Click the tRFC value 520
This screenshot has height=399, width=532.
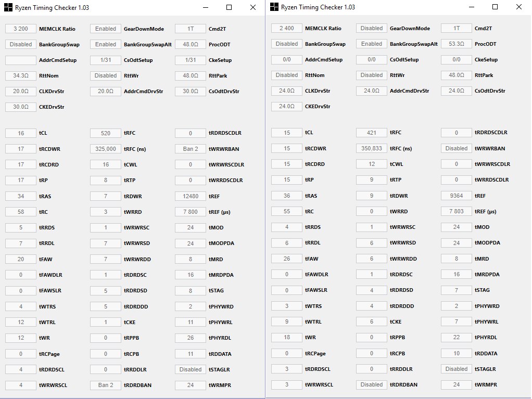pyautogui.click(x=106, y=133)
